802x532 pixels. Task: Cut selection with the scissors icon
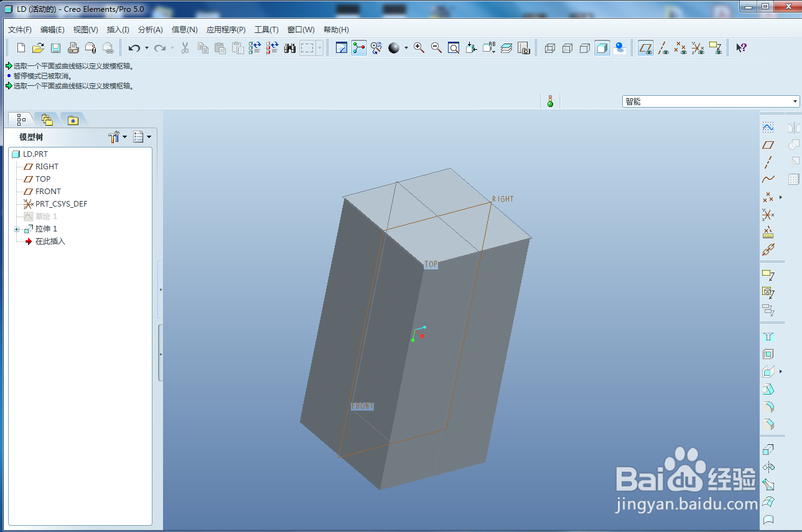185,48
